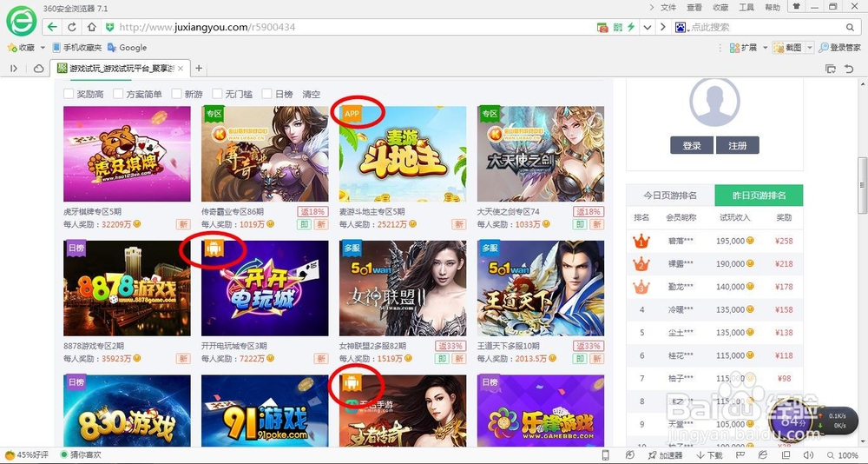Open the search engine selector dropdown

pos(682,27)
